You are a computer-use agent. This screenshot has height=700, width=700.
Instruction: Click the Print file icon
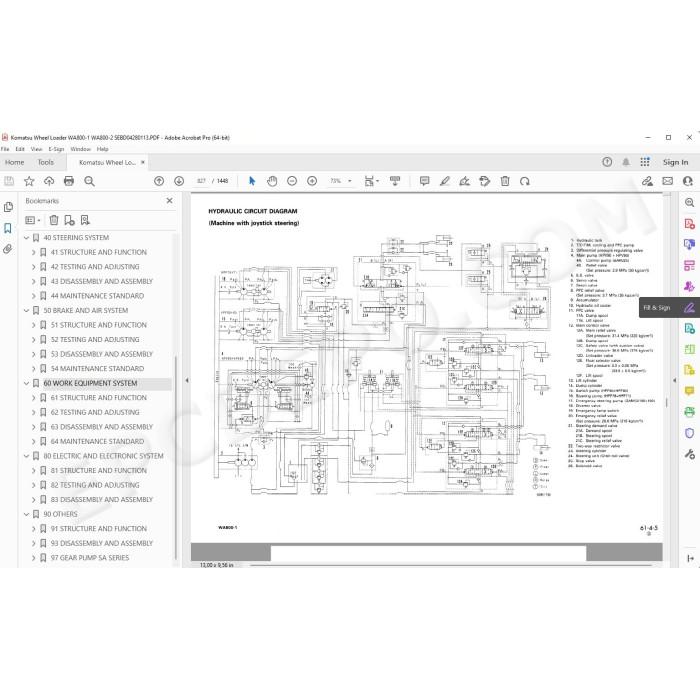(x=69, y=181)
